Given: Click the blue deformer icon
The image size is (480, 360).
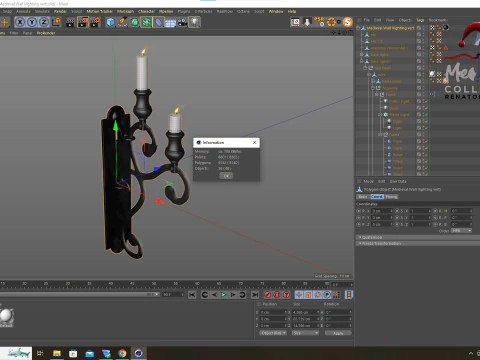Looking at the screenshot, I should coord(158,22).
